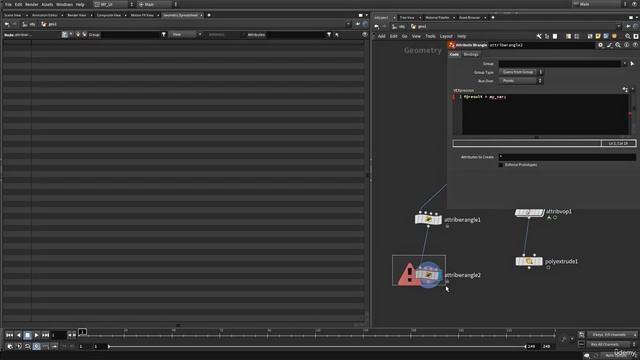The height and width of the screenshot is (360, 640).
Task: Open the Main radial menu dropdown
Action: click(158, 4)
